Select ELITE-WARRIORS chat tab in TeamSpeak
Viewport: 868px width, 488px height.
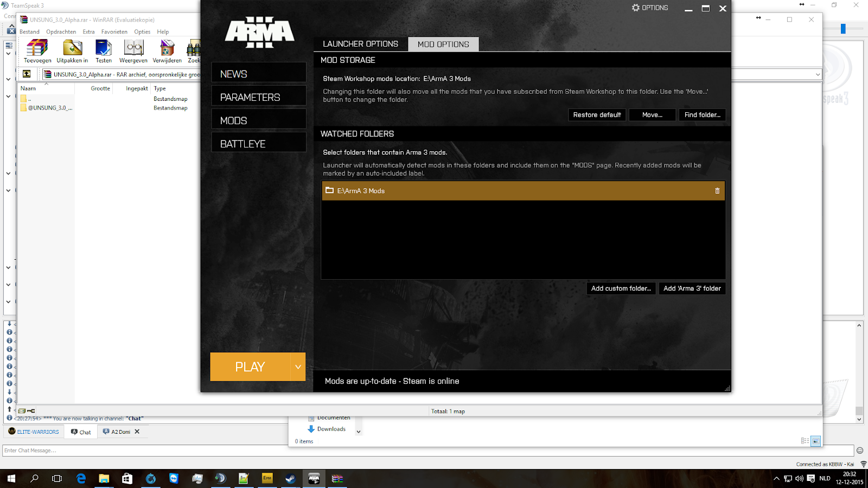click(x=34, y=432)
